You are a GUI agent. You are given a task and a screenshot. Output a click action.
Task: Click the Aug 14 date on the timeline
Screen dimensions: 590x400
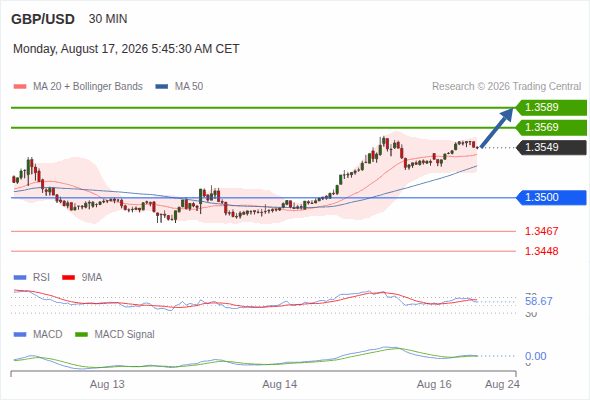[x=280, y=385]
